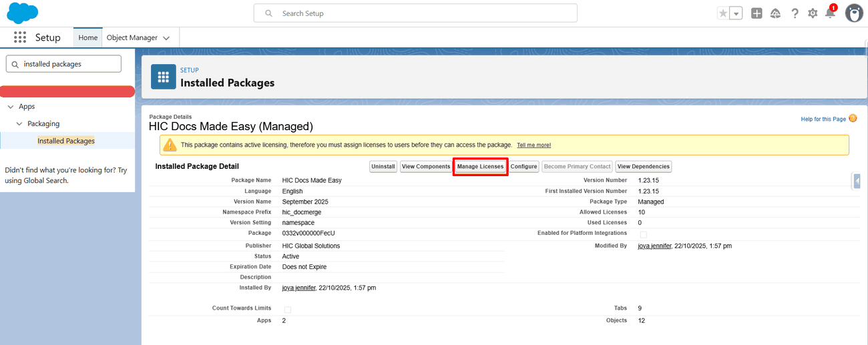Click the Language value English
This screenshot has width=868, height=345.
[x=292, y=191]
